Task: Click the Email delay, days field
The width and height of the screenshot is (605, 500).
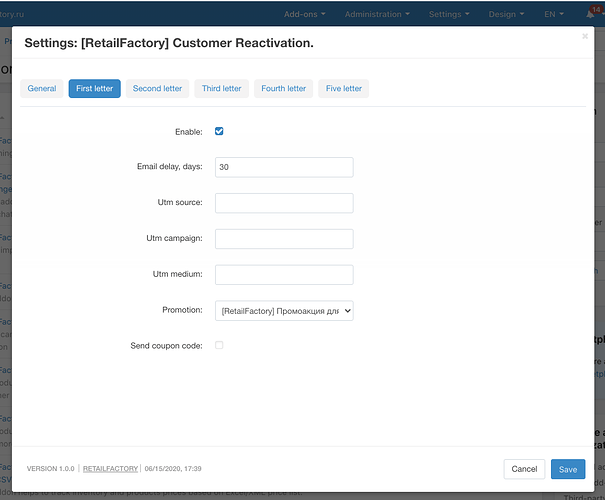Action: click(284, 167)
